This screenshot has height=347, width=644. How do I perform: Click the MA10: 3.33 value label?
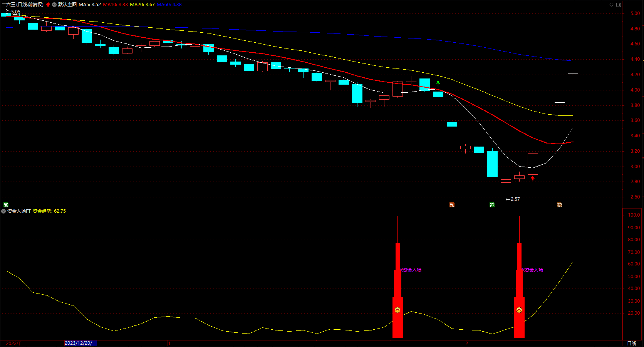[116, 5]
